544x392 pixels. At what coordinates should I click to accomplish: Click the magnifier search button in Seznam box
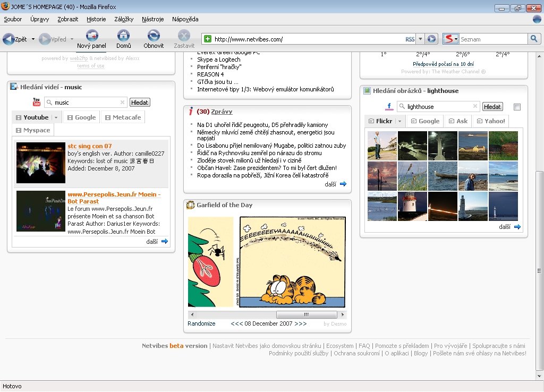coord(534,39)
